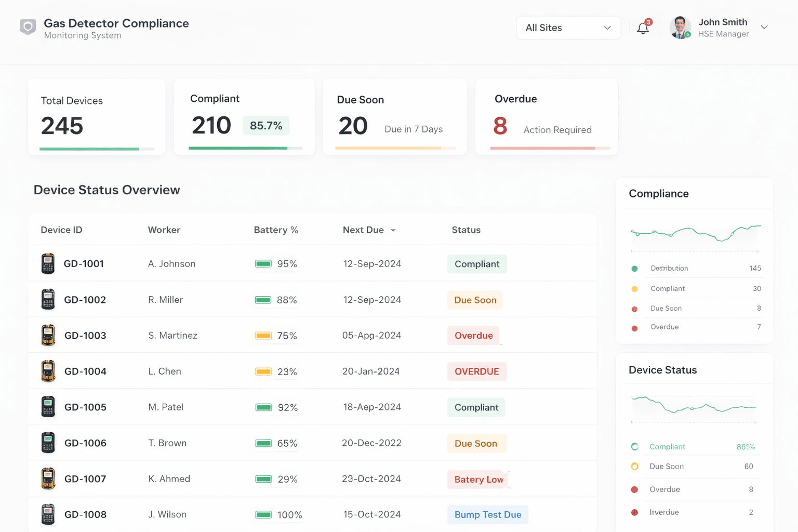The height and width of the screenshot is (532, 798).
Task: Click the green Compliant ring icon in Device Status
Action: click(634, 446)
